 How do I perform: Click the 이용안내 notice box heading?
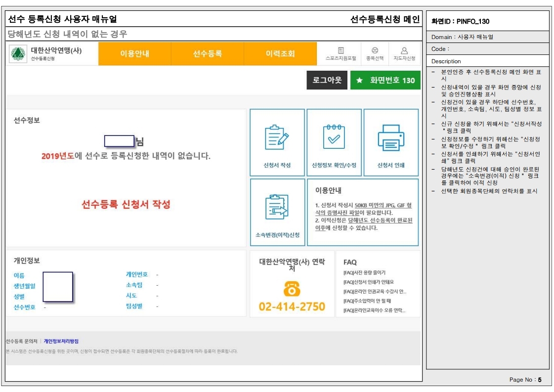tap(328, 190)
